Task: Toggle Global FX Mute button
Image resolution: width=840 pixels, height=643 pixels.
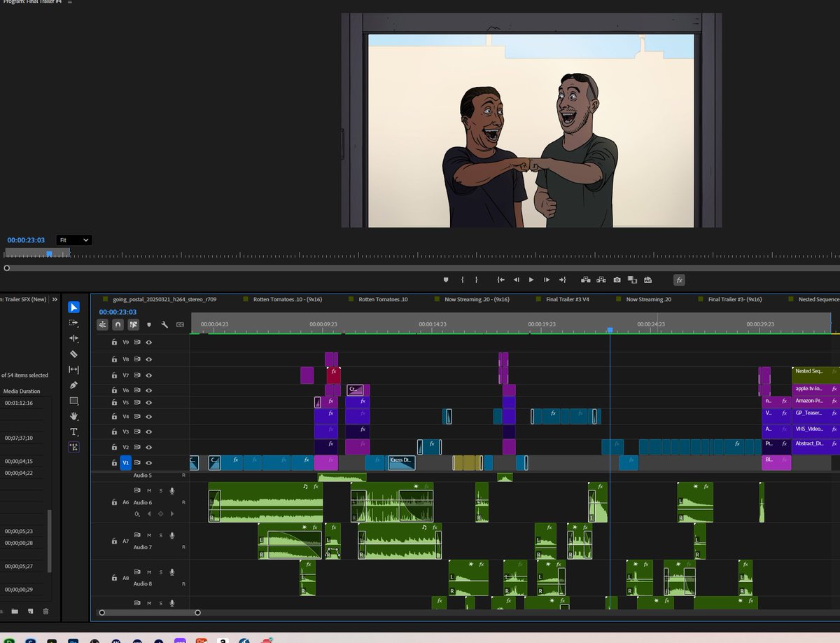Action: 679,279
